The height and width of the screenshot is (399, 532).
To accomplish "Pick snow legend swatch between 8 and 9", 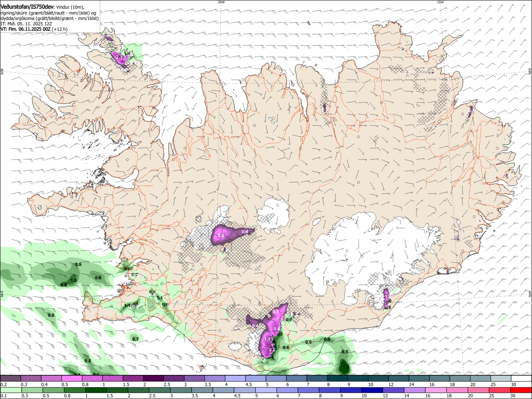I will tap(337, 378).
